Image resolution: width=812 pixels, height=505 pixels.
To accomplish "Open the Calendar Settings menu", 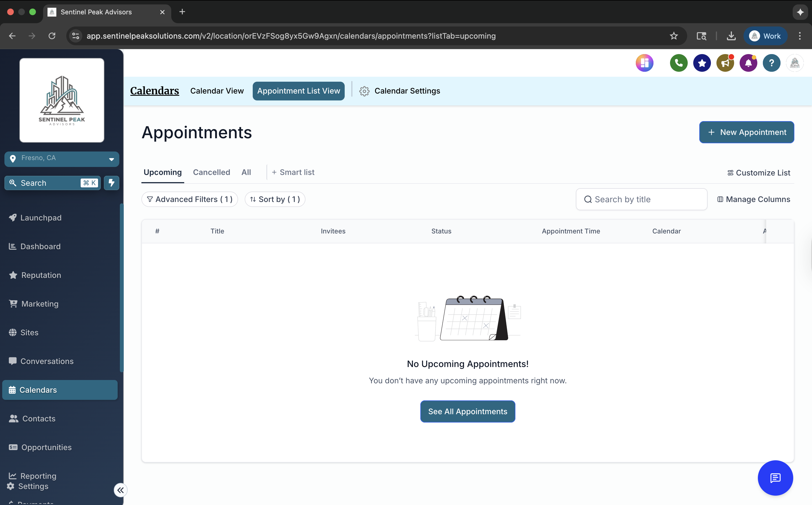I will (x=400, y=91).
